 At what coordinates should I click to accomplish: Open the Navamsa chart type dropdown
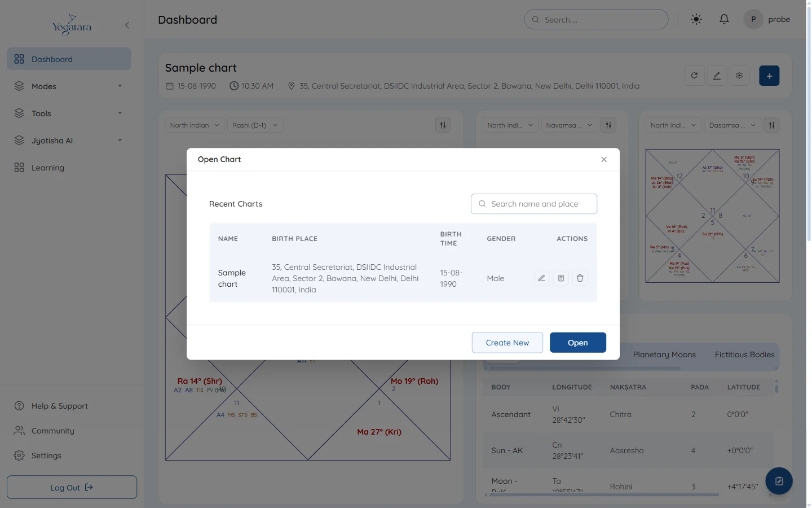569,125
